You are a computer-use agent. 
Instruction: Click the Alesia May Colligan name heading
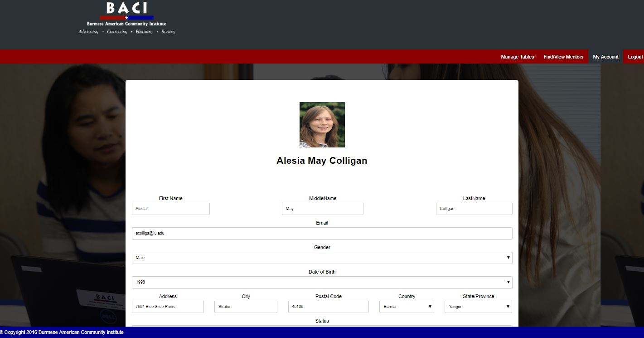pos(322,161)
